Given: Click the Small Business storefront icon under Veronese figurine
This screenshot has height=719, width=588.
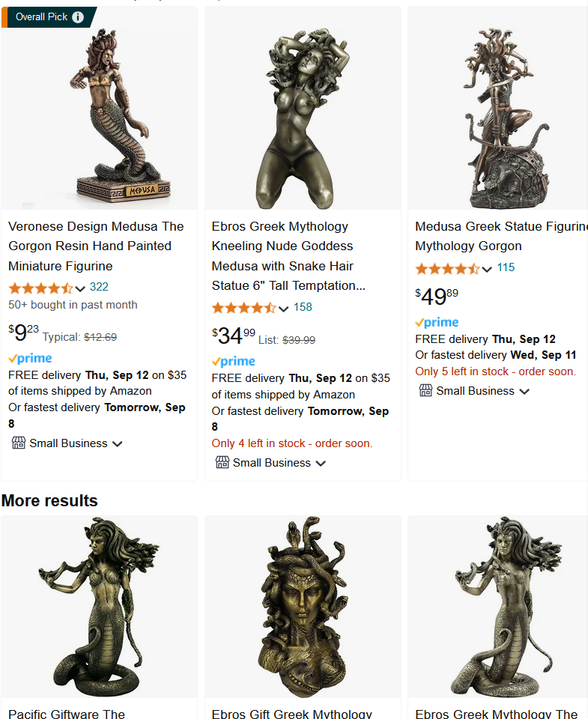Looking at the screenshot, I should 18,443.
